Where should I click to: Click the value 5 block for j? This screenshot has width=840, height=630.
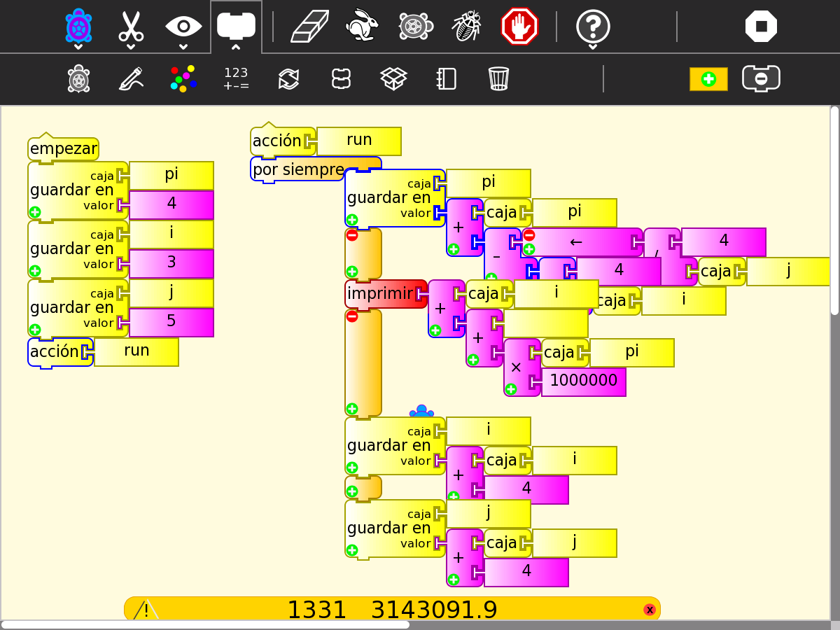coord(171,322)
